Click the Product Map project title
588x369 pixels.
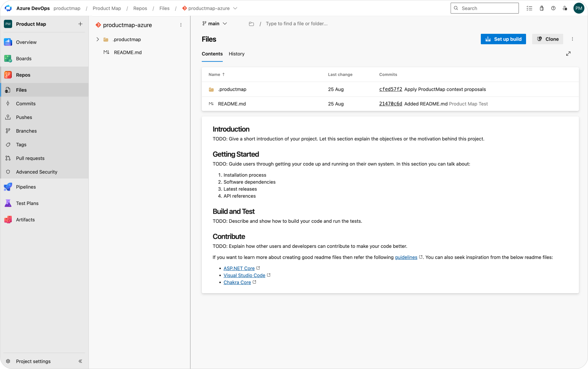click(31, 24)
